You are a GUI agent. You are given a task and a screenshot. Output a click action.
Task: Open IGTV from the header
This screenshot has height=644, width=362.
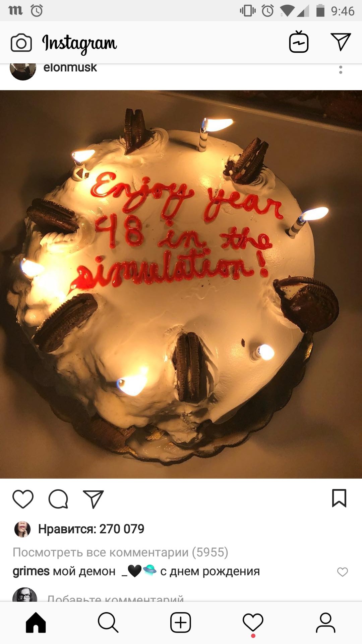tap(299, 42)
